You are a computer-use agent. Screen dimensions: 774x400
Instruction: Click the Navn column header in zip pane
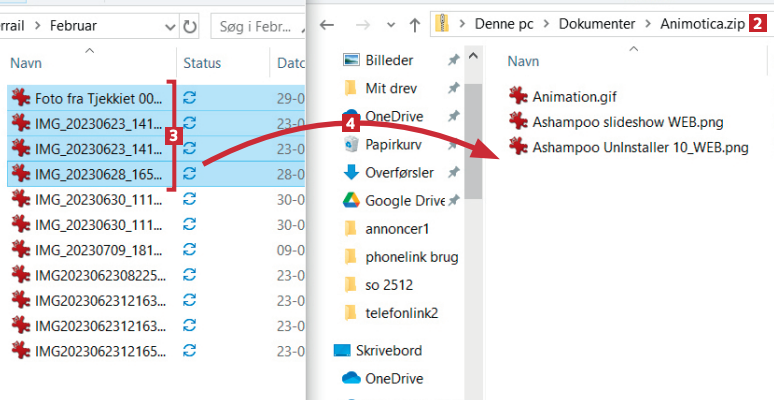[523, 61]
